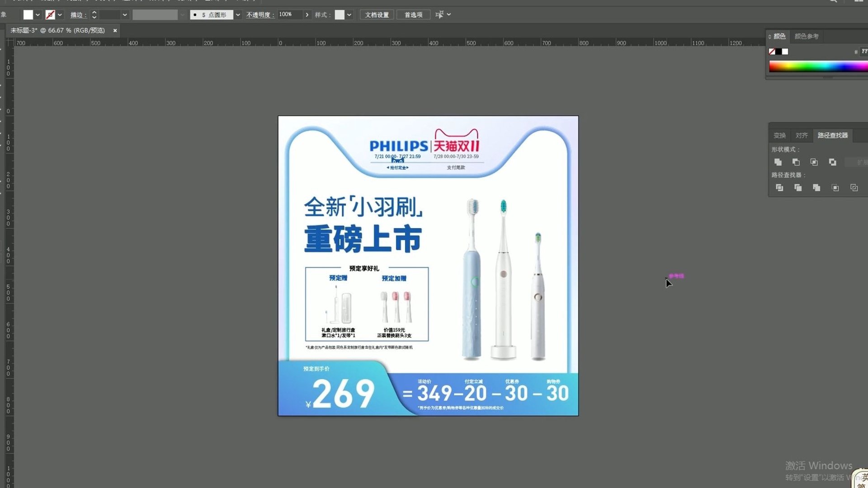Click the graphic style swatch (样式)
The width and height of the screenshot is (868, 488).
340,15
